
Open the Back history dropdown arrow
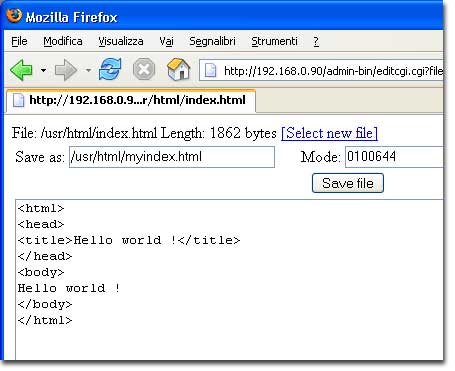43,70
